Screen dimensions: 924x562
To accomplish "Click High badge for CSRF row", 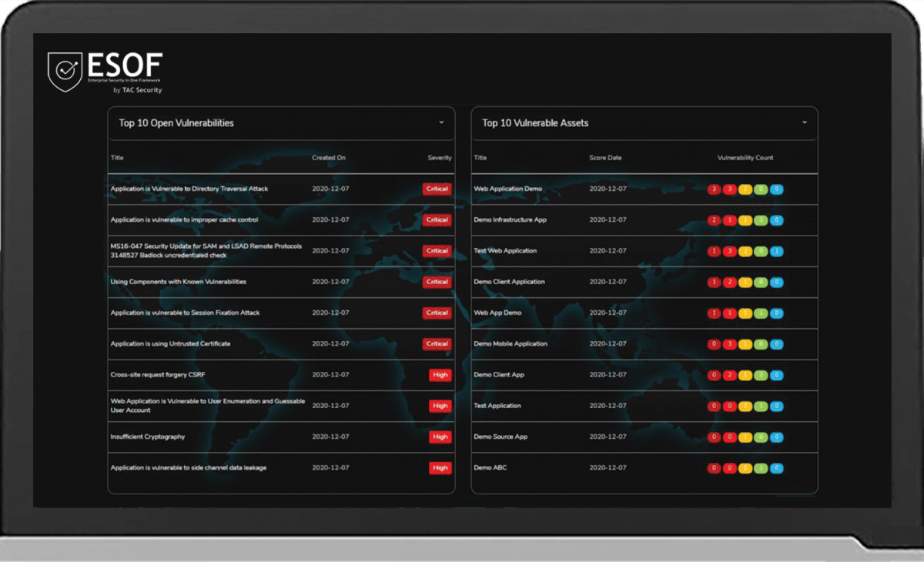I will (x=440, y=375).
